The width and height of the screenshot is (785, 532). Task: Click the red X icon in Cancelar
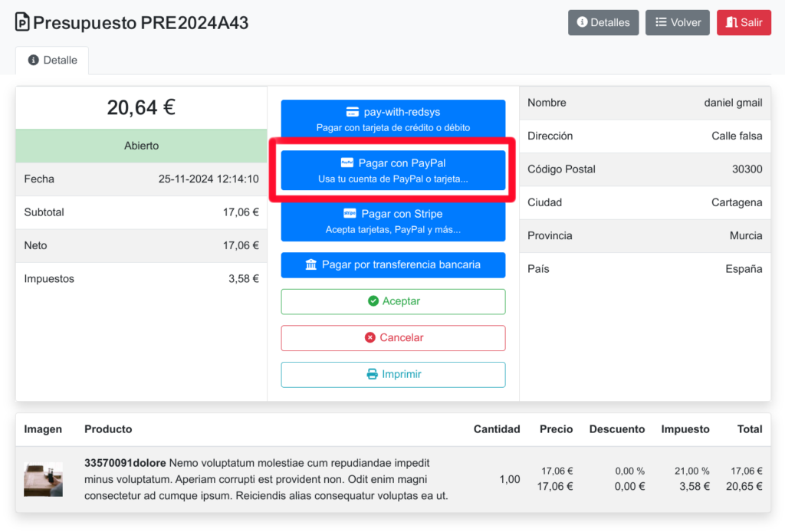[370, 337]
